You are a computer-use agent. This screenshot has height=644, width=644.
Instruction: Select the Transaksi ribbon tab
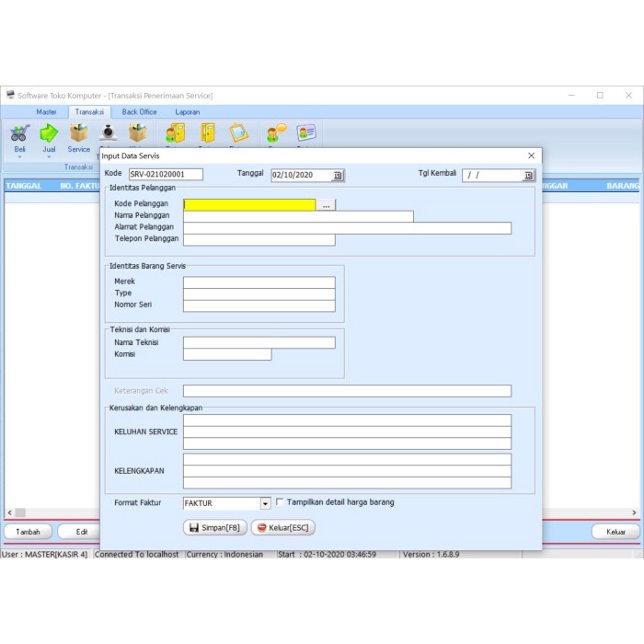coord(89,111)
